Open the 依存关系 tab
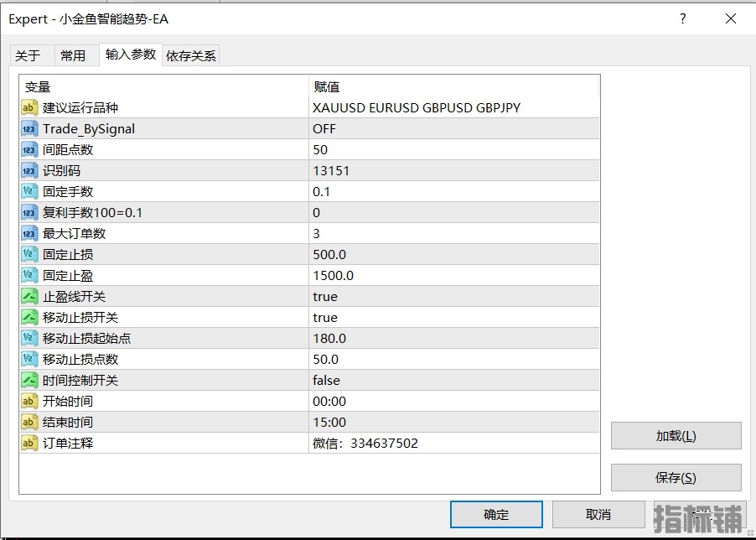The width and height of the screenshot is (756, 540). click(x=191, y=55)
